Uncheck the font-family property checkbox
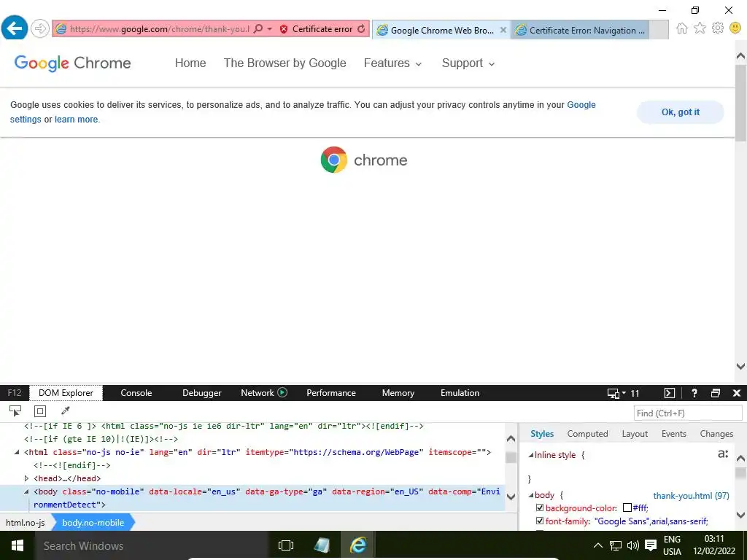Viewport: 747px width, 560px height. pos(540,521)
